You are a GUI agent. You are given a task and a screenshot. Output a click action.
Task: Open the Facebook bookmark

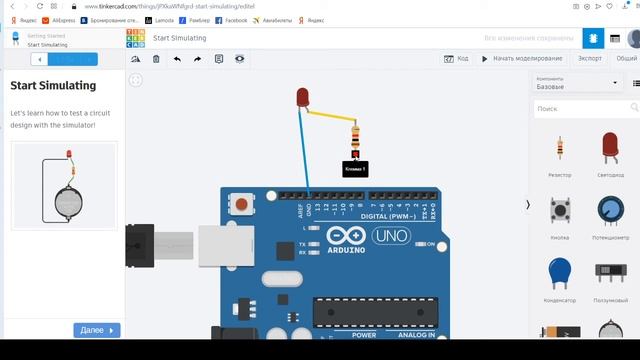(x=231, y=20)
